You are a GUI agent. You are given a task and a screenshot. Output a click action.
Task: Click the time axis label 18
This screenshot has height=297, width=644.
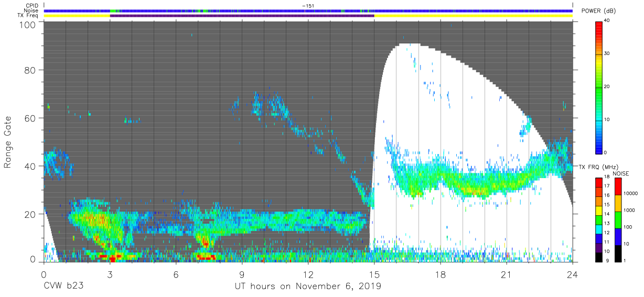click(440, 274)
